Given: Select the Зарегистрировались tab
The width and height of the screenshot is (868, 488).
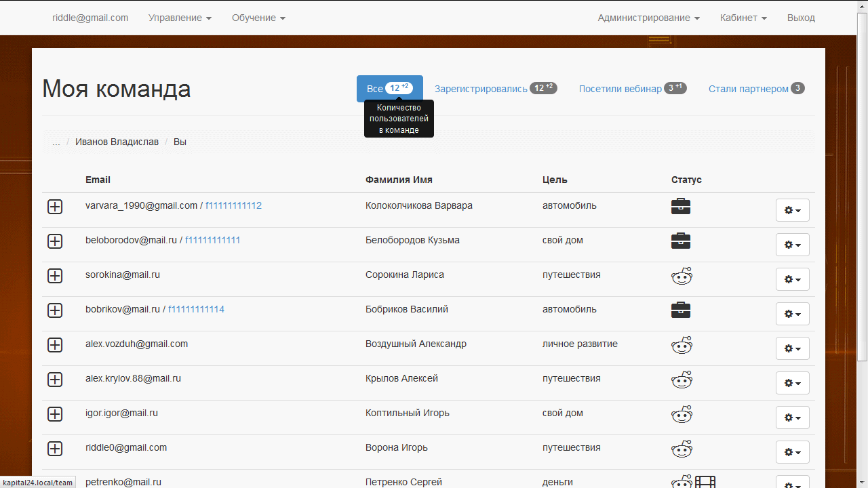Looking at the screenshot, I should (496, 89).
